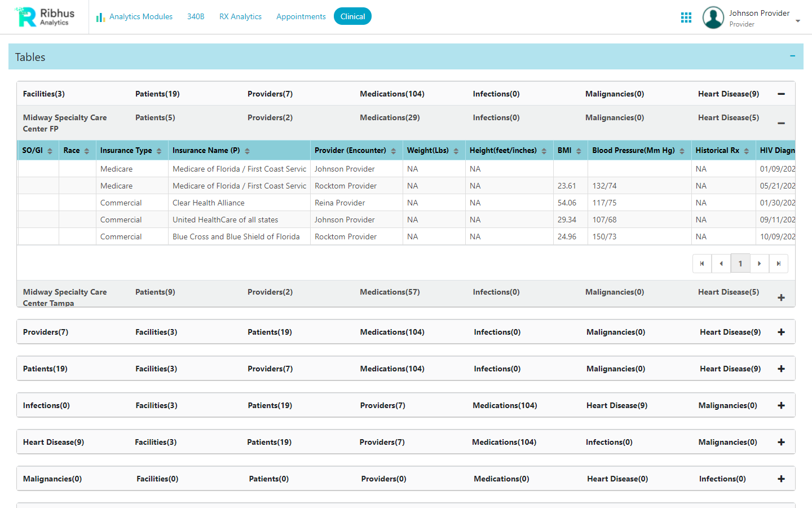Switch to the 340B tab
The height and width of the screenshot is (508, 812).
pos(196,16)
